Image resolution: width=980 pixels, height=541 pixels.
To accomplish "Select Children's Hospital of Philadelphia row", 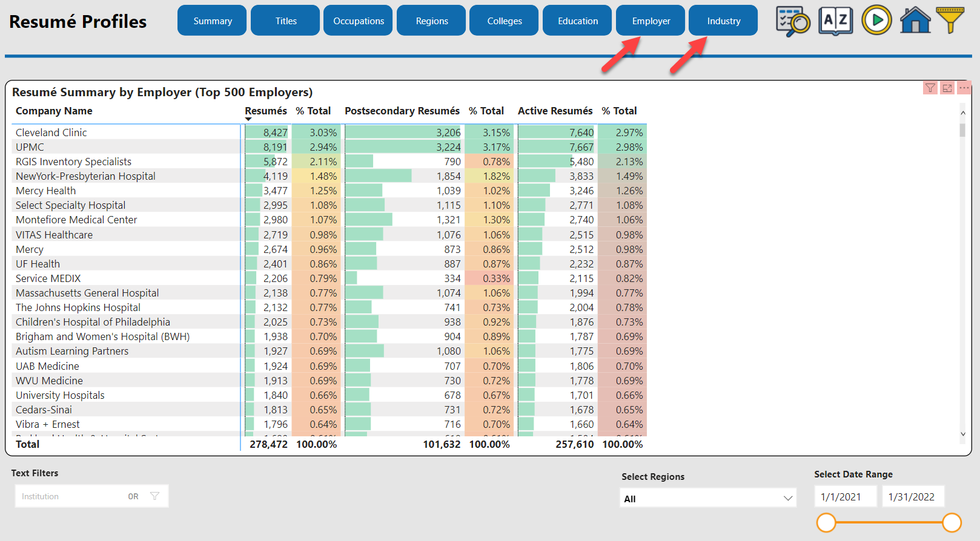I will point(329,322).
